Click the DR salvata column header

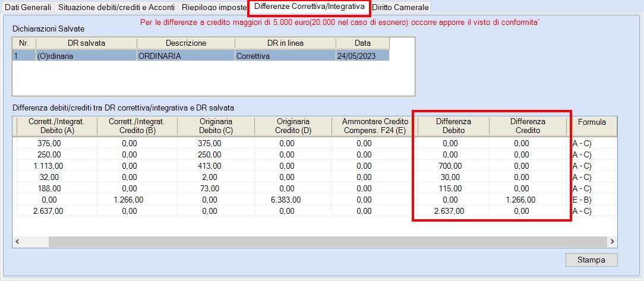(86, 43)
